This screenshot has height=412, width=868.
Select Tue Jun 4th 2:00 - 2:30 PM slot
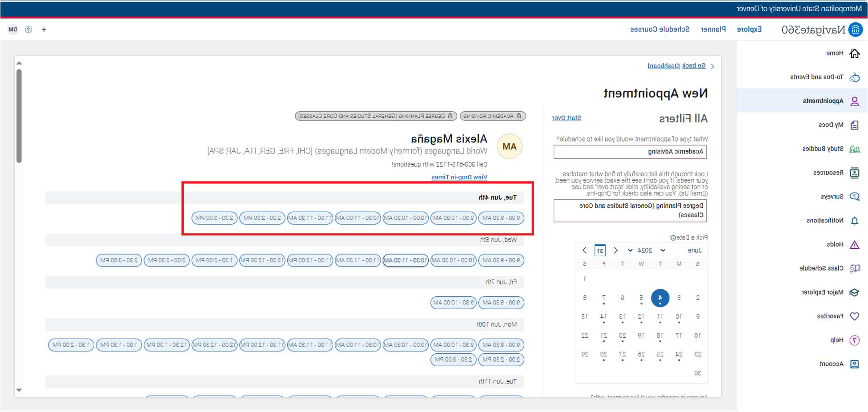(x=262, y=218)
